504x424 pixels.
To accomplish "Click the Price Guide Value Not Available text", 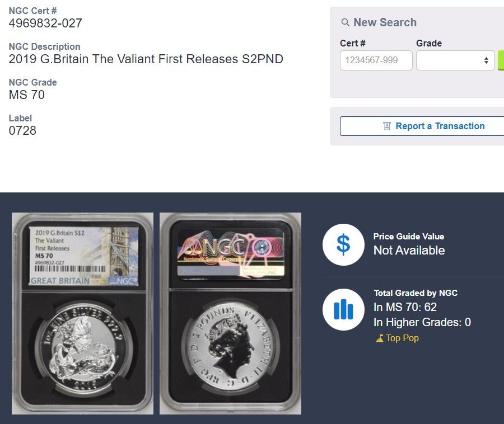I will [409, 251].
